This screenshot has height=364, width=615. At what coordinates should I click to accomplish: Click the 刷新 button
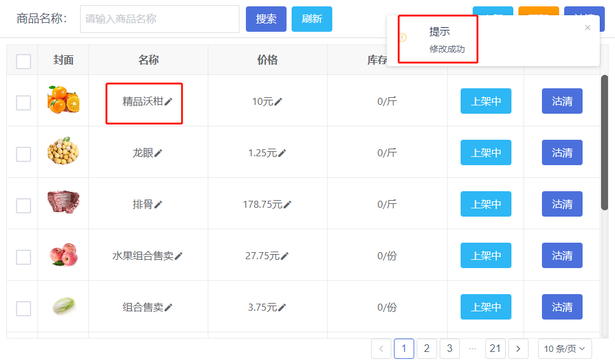click(x=312, y=19)
